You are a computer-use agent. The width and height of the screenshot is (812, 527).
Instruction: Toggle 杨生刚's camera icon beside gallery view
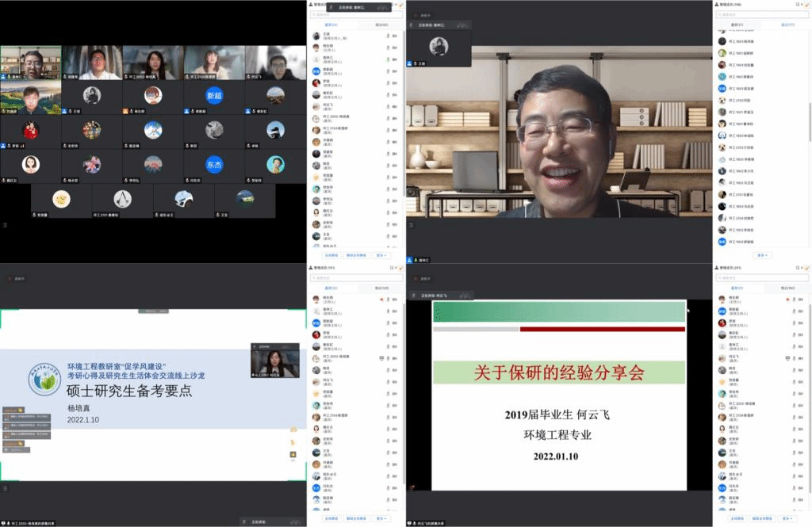click(x=395, y=47)
